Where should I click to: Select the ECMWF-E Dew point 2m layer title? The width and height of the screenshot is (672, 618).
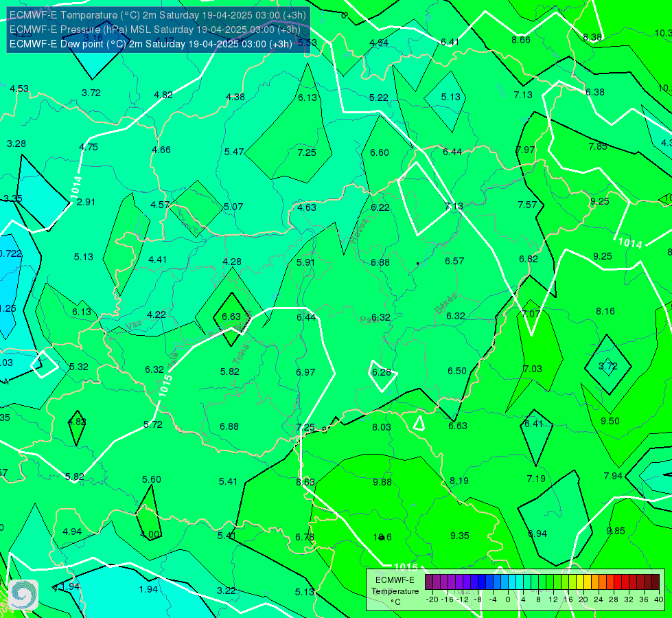151,44
